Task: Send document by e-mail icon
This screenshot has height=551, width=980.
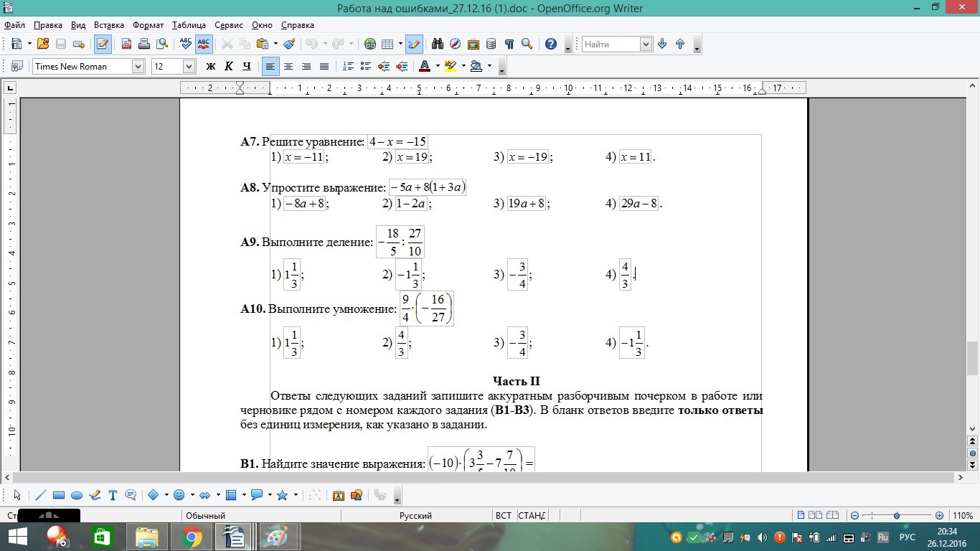Action: tap(79, 44)
